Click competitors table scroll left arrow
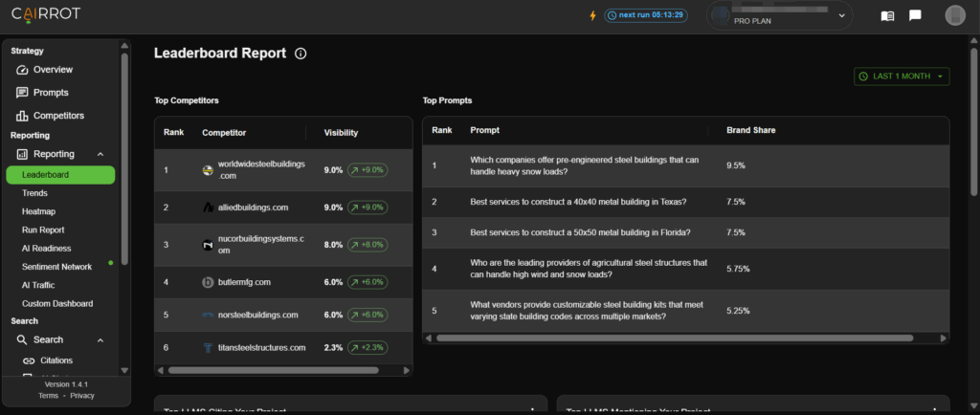The image size is (980, 415). [x=160, y=371]
